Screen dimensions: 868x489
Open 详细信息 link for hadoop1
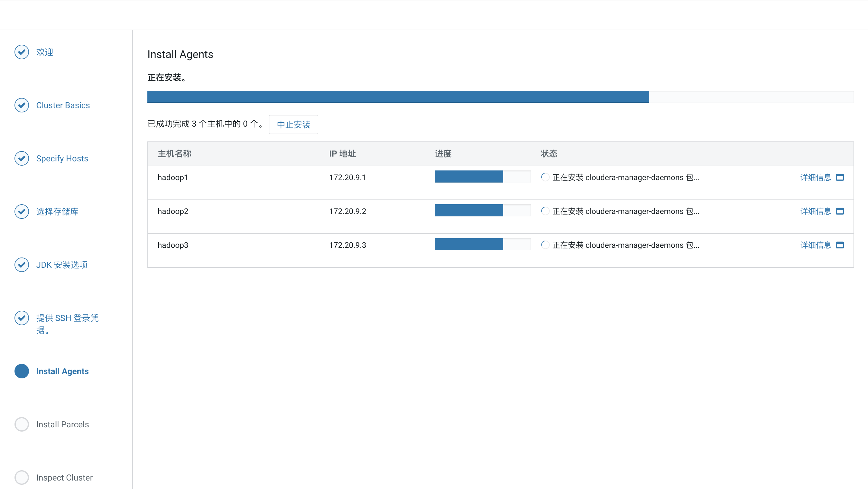(x=815, y=177)
